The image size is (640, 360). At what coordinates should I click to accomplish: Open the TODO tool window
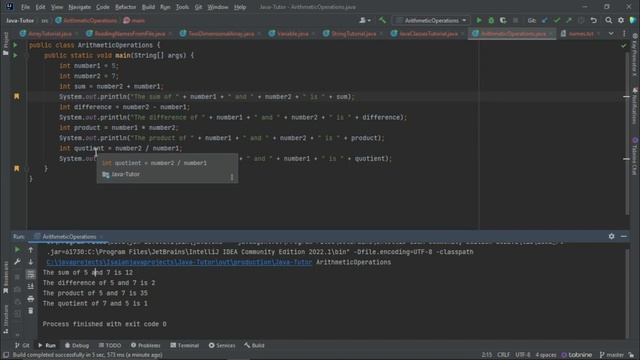110,345
